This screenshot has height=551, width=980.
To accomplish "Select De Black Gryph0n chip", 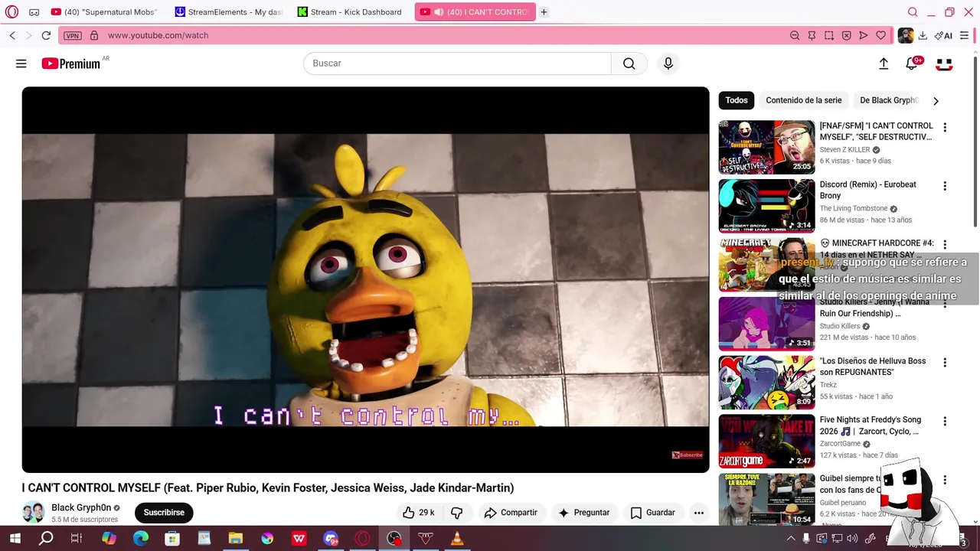I will pos(888,100).
